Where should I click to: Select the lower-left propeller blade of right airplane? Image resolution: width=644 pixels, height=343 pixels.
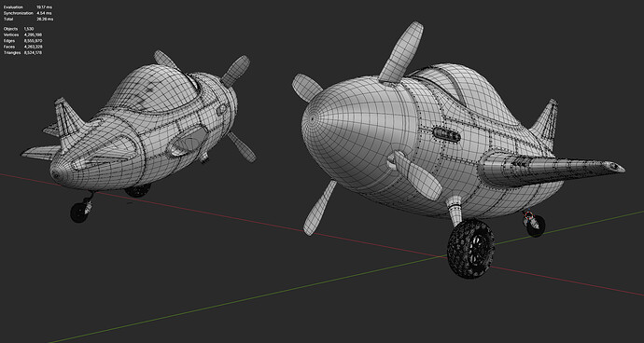[319, 208]
